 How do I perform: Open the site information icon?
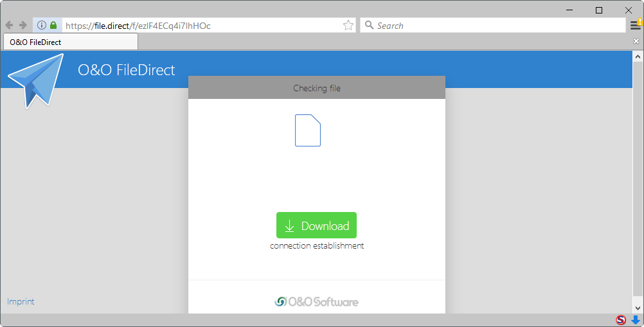[x=42, y=26]
